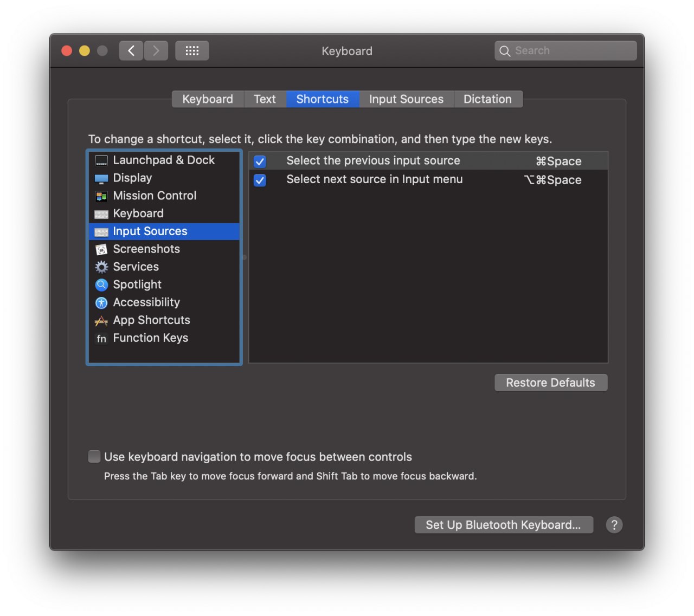694x616 pixels.
Task: Select the Spotlight label
Action: (137, 285)
